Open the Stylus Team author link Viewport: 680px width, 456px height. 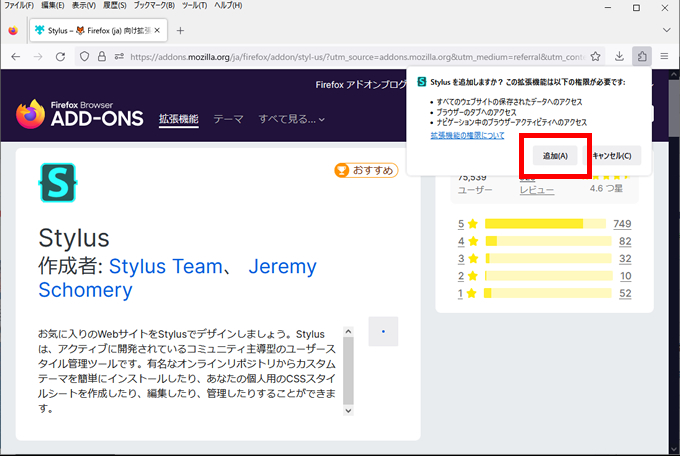pos(165,266)
